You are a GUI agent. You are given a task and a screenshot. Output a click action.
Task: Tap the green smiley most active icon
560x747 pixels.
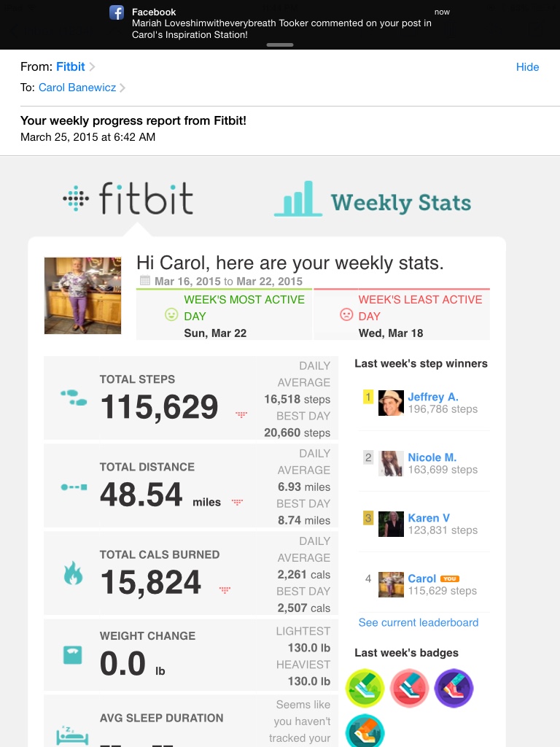pos(171,314)
